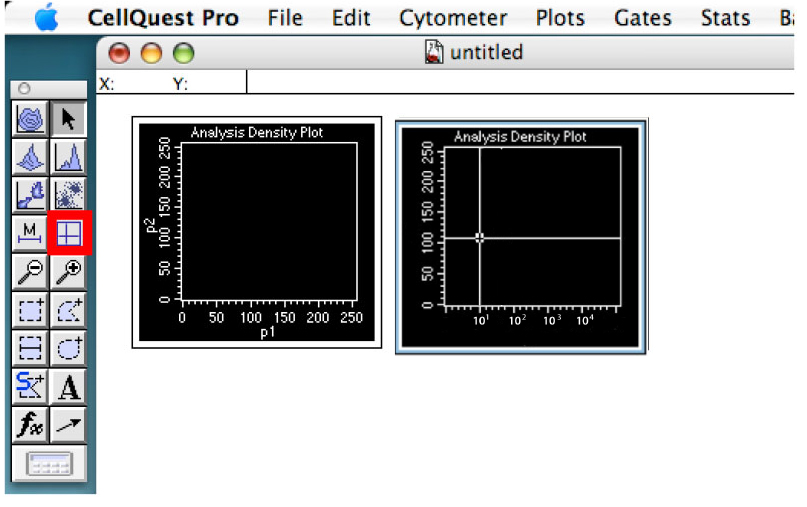Open the CellQuest Pro application menu
This screenshot has width=807, height=507.
pyautogui.click(x=163, y=18)
